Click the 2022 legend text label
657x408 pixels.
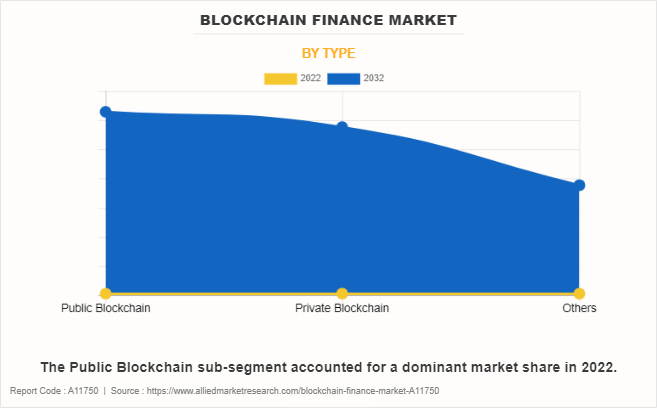pos(311,78)
